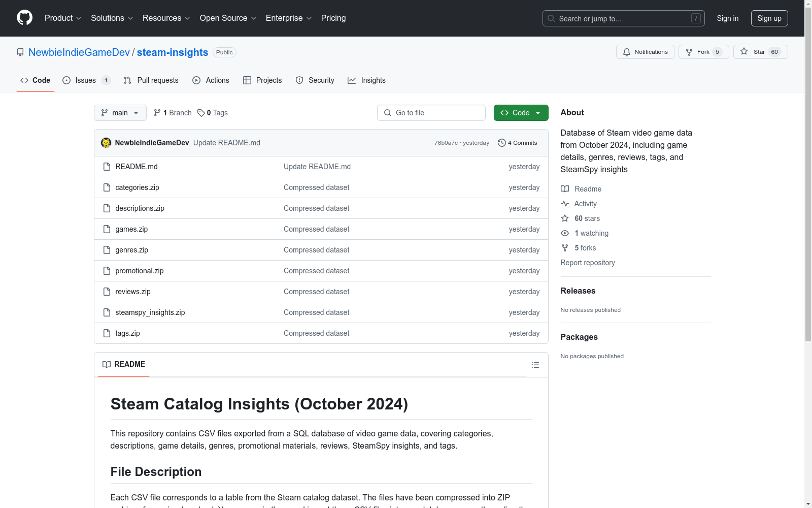Screen dimensions: 812x508
Task: Open the promotional.zip file
Action: click(x=139, y=271)
